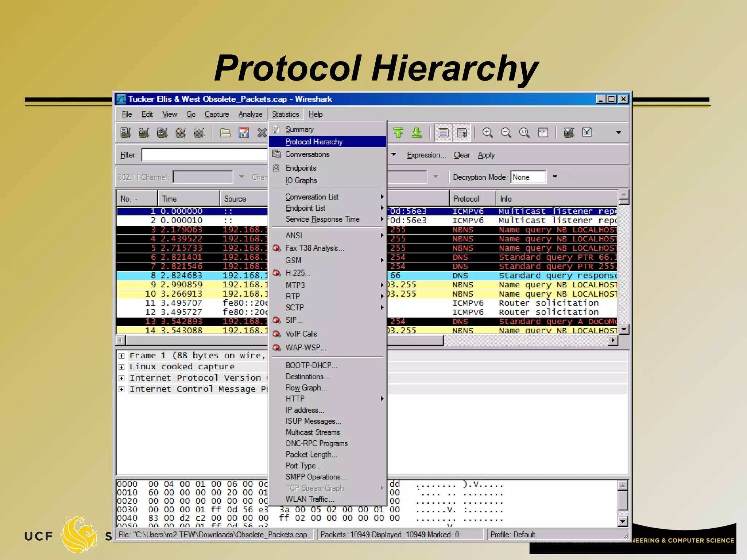The width and height of the screenshot is (747, 560).
Task: Click the Apply filter button
Action: coord(486,155)
